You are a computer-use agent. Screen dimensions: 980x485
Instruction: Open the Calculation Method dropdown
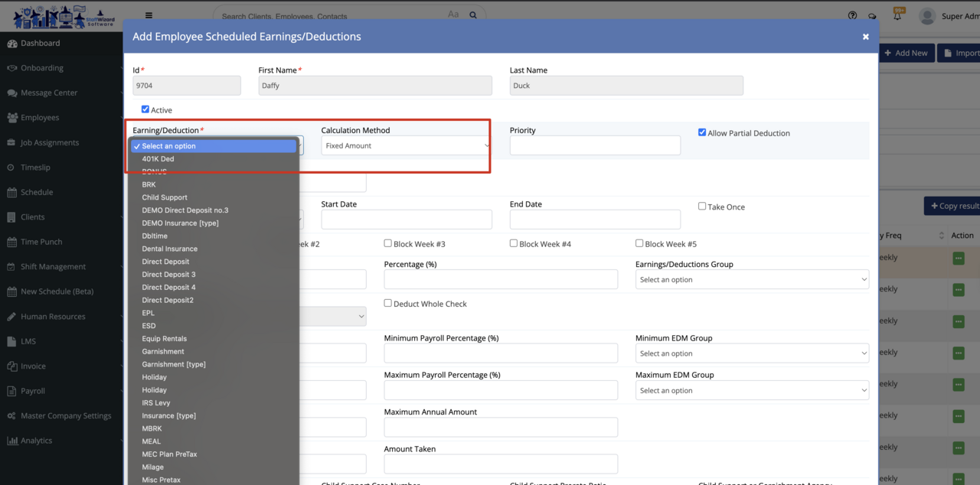click(406, 145)
